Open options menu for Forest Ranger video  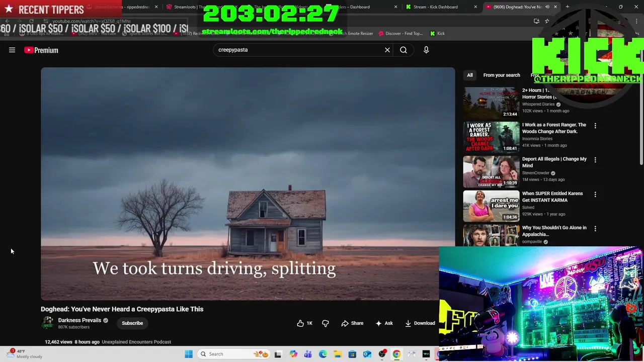(x=595, y=126)
